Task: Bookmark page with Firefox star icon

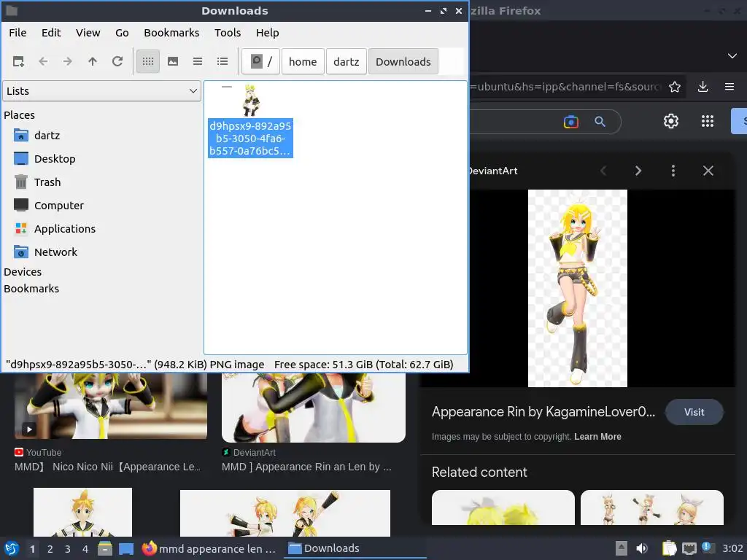Action: [x=675, y=87]
